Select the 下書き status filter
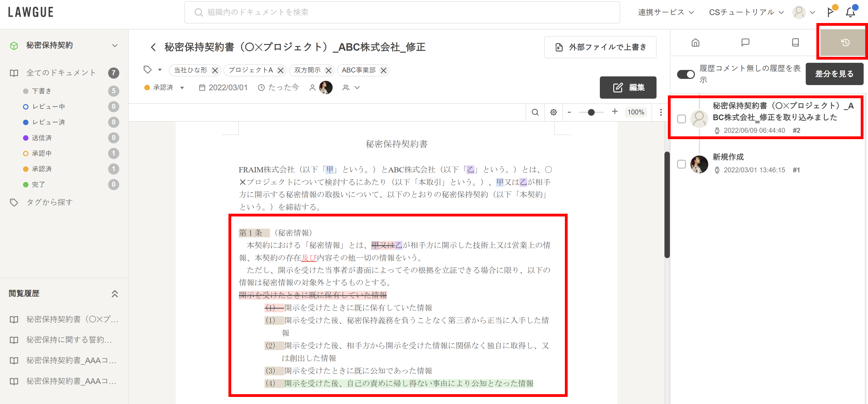 pos(42,91)
